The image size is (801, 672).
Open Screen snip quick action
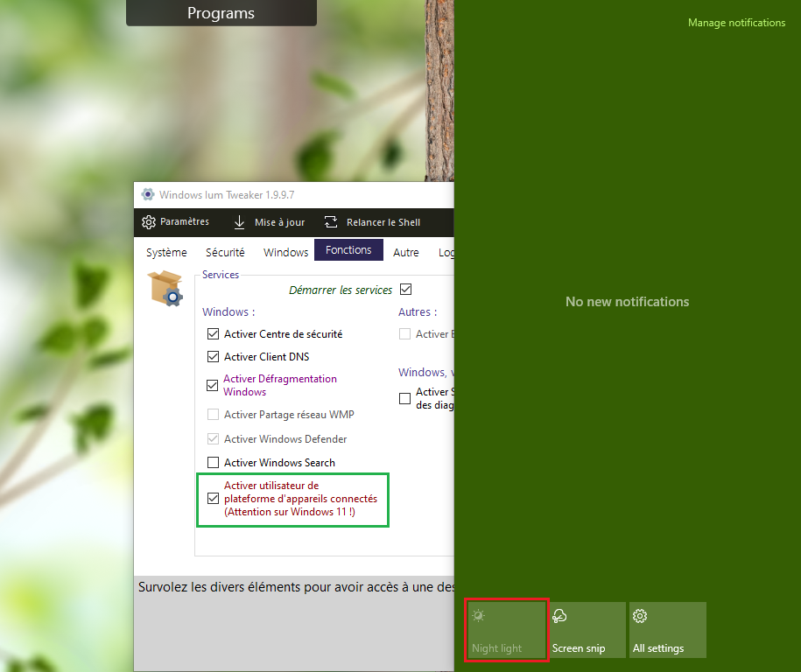pos(587,630)
